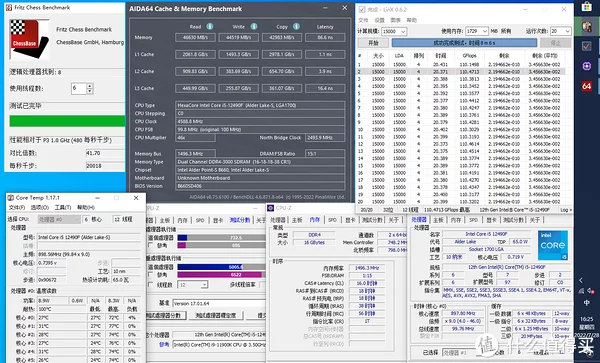Click the info icon next to Copy in AIDA64
This screenshot has width=600, height=363.
click(x=296, y=26)
